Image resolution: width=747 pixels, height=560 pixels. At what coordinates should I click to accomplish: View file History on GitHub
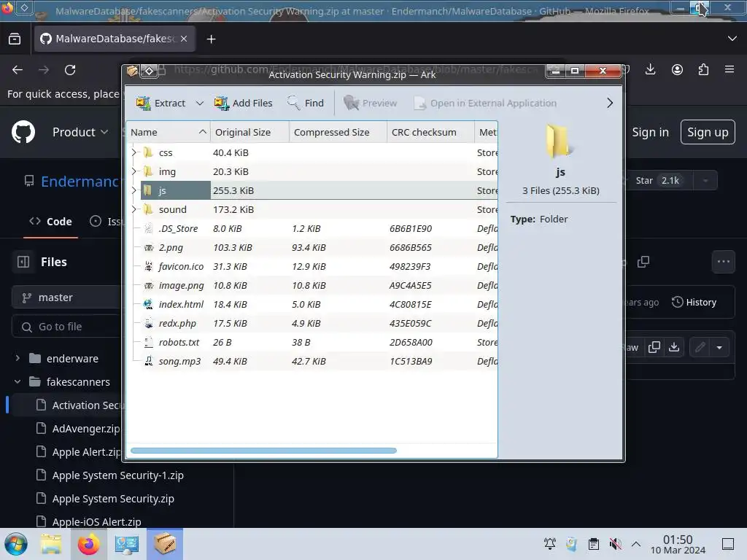coord(694,302)
